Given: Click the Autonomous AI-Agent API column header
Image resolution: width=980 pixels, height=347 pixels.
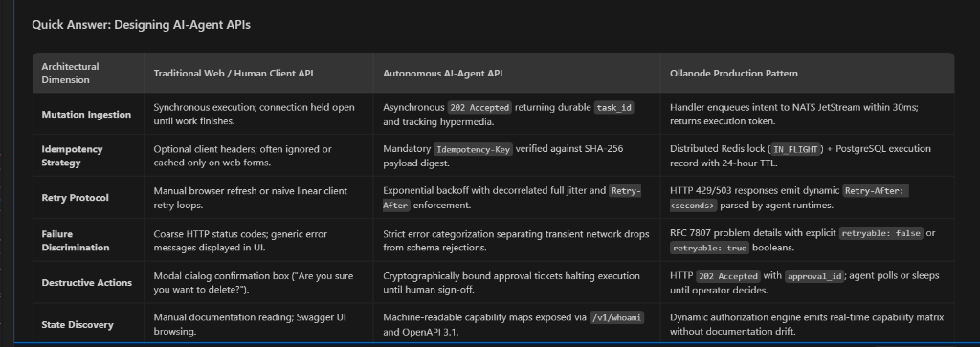Looking at the screenshot, I should pyautogui.click(x=442, y=73).
